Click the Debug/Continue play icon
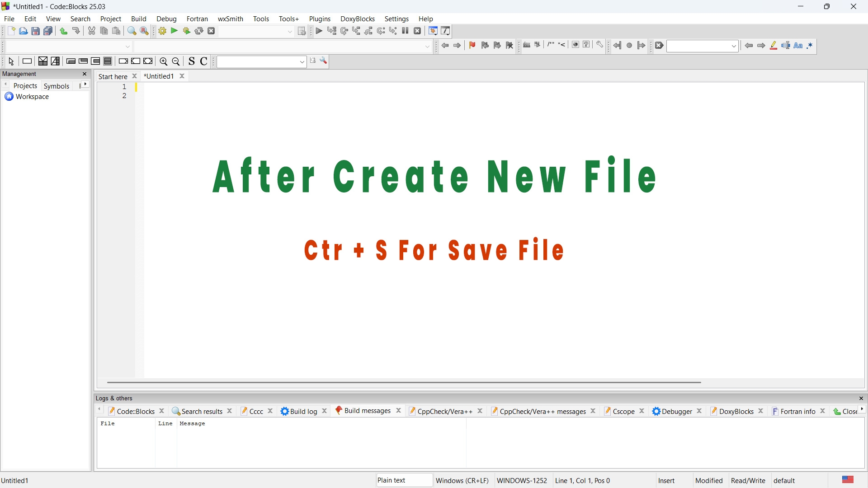This screenshot has height=488, width=868. click(x=319, y=31)
